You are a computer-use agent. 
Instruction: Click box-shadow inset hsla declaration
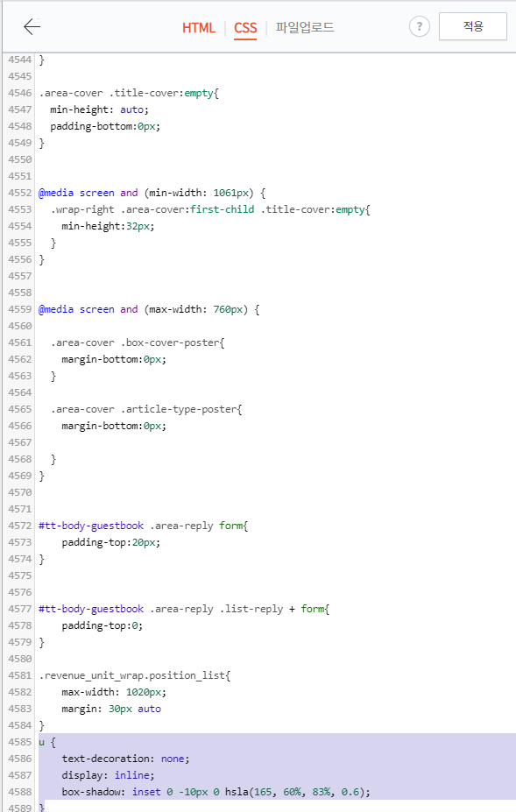(x=216, y=792)
